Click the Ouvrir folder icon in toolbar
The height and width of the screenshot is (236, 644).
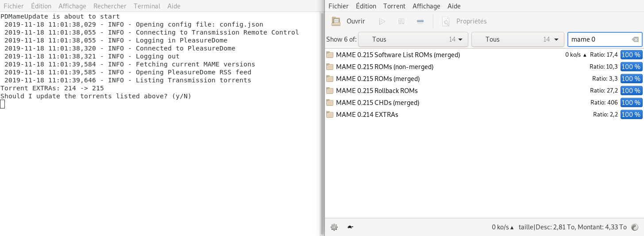click(336, 21)
